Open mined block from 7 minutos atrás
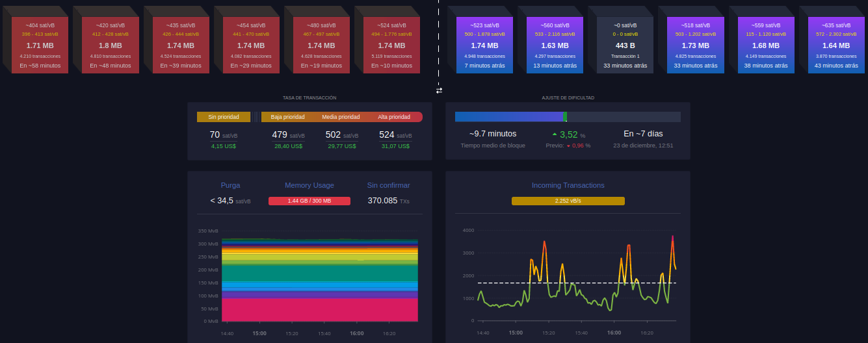Image resolution: width=868 pixels, height=343 pixels. (484, 45)
